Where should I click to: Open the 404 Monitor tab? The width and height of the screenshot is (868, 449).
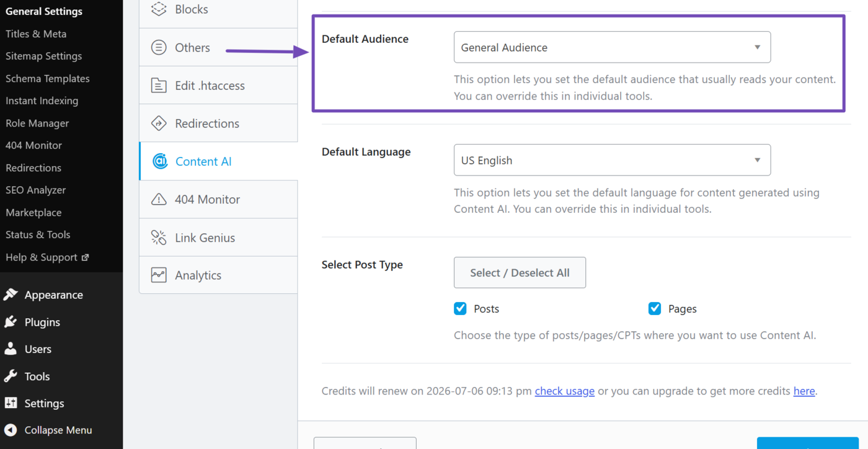[x=218, y=199]
